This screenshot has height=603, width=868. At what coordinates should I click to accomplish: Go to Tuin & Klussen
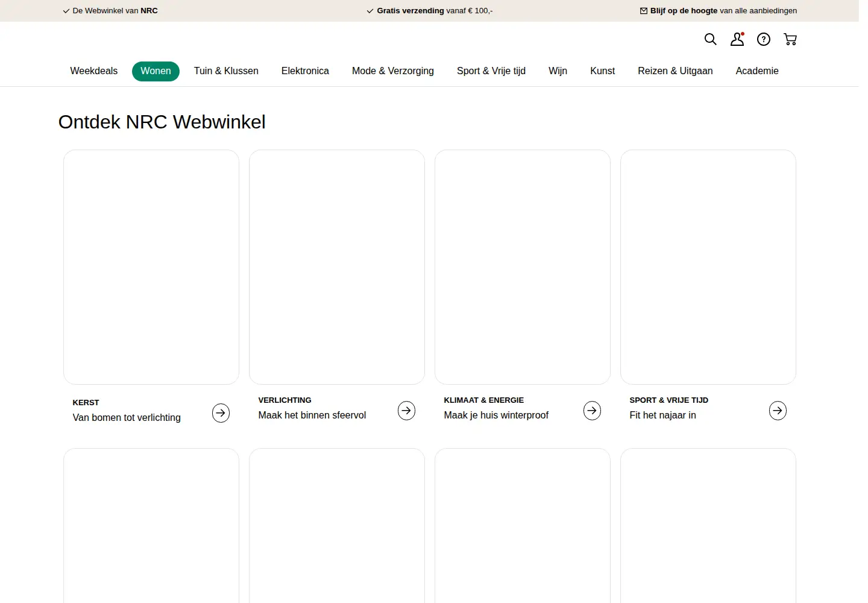226,71
